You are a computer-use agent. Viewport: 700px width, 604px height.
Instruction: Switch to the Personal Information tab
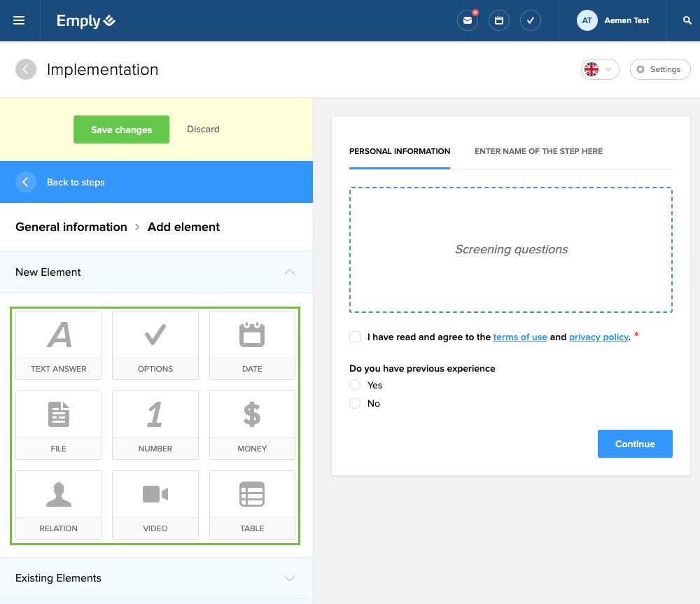tap(400, 151)
